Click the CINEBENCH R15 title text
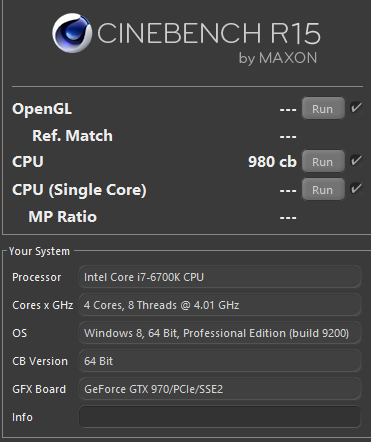The height and width of the screenshot is (442, 371). (x=209, y=33)
